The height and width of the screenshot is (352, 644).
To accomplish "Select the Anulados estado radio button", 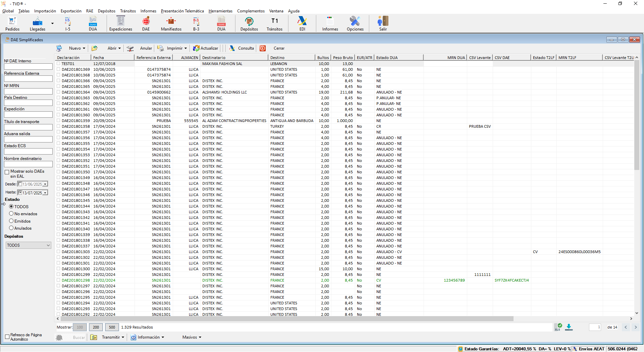I will click(11, 228).
